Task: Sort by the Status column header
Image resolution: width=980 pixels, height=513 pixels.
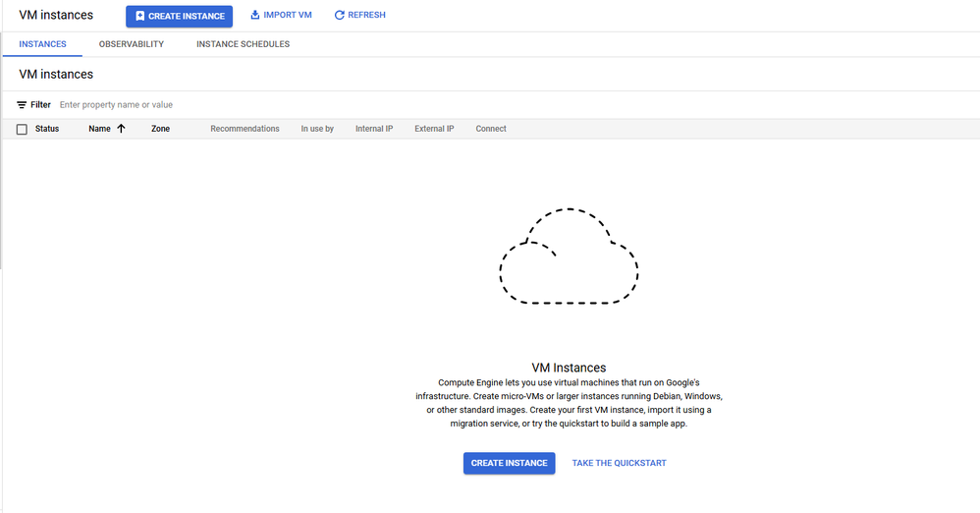Action: 47,129
